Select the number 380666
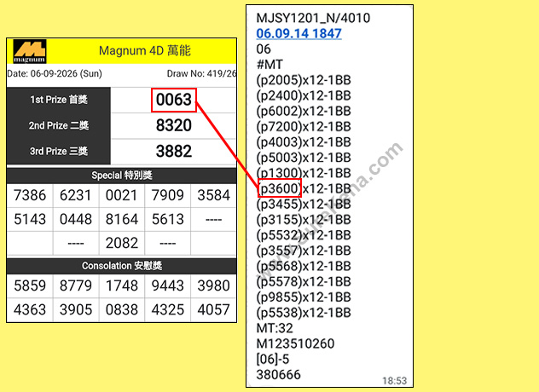 pos(278,375)
